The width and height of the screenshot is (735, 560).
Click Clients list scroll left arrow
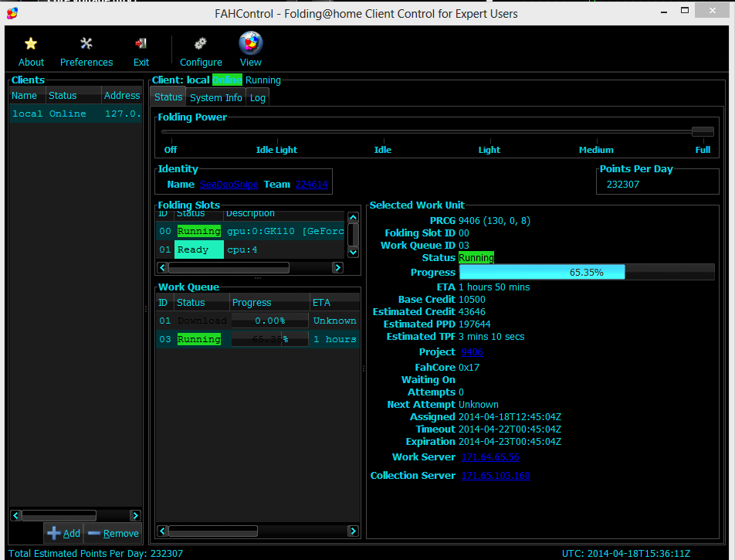coord(15,515)
